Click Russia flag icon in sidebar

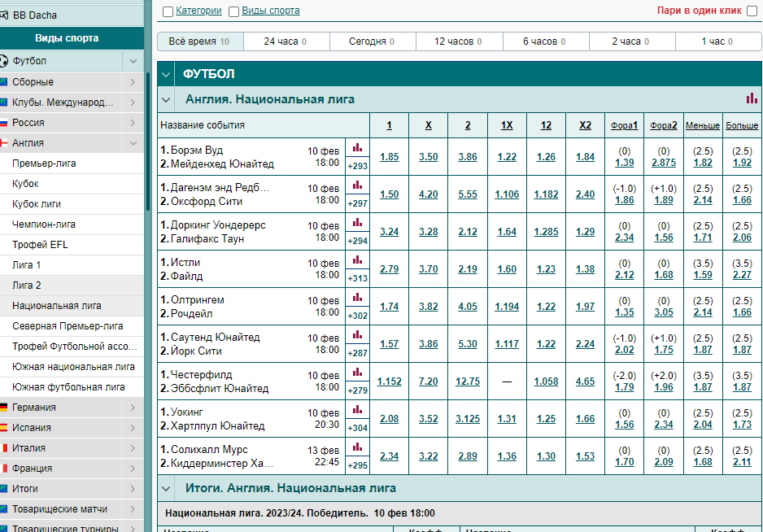pyautogui.click(x=3, y=123)
